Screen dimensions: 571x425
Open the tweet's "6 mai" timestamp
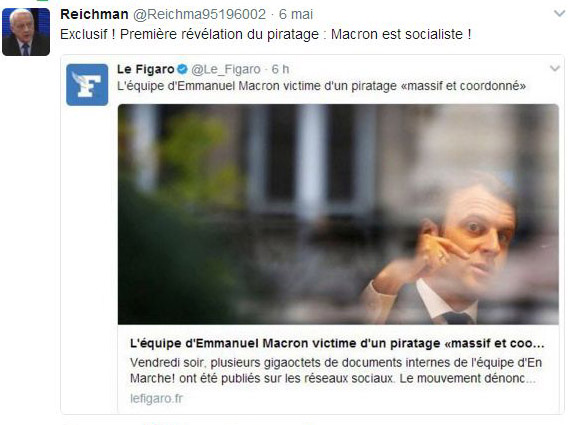pyautogui.click(x=296, y=14)
